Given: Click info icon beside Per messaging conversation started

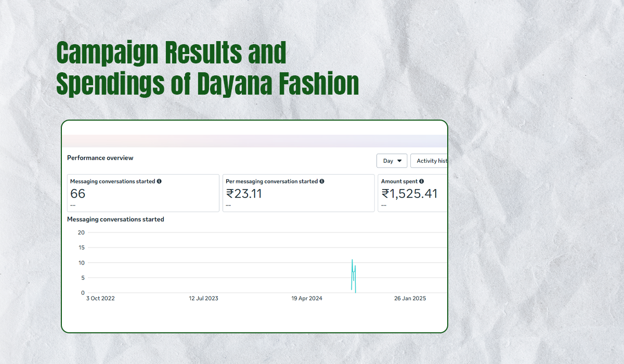Looking at the screenshot, I should coord(322,181).
